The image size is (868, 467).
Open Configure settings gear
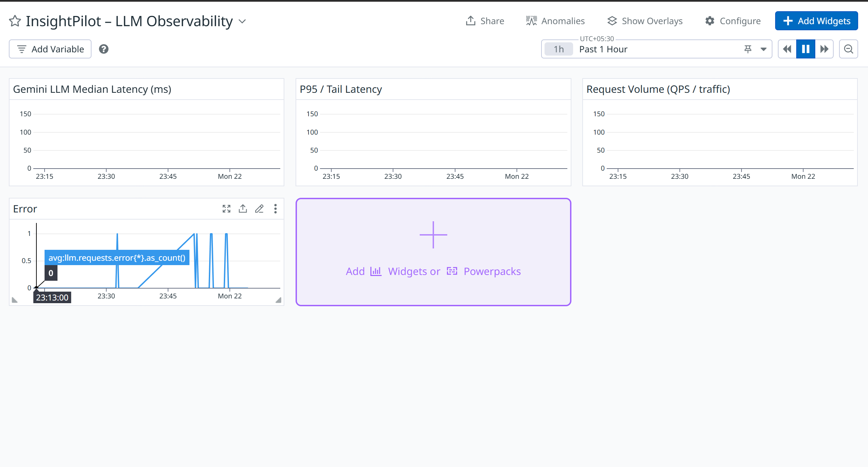coord(733,21)
